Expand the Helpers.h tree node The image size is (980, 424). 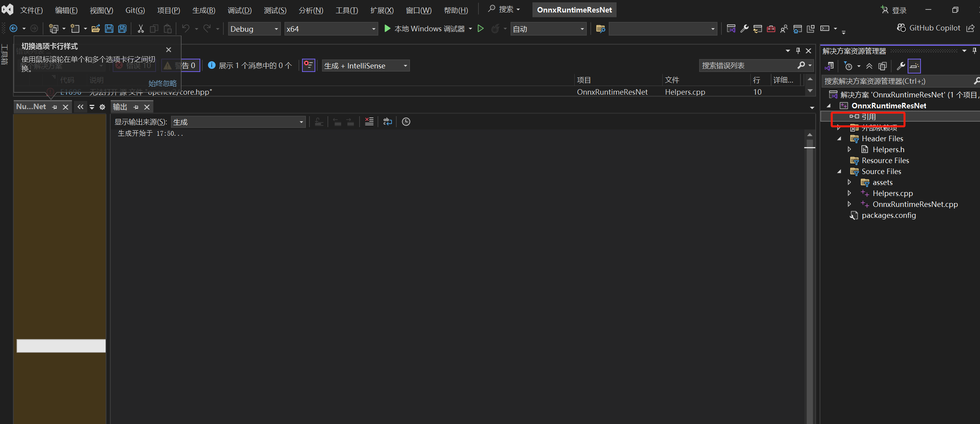click(849, 149)
